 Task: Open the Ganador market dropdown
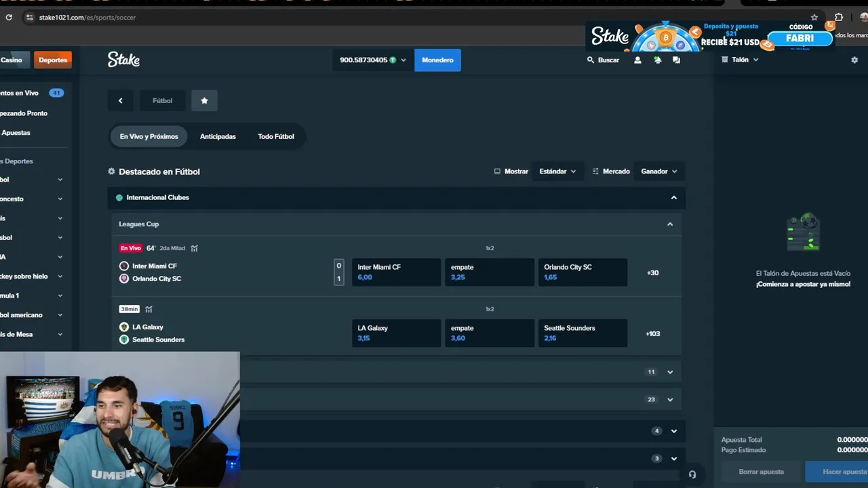pyautogui.click(x=659, y=171)
